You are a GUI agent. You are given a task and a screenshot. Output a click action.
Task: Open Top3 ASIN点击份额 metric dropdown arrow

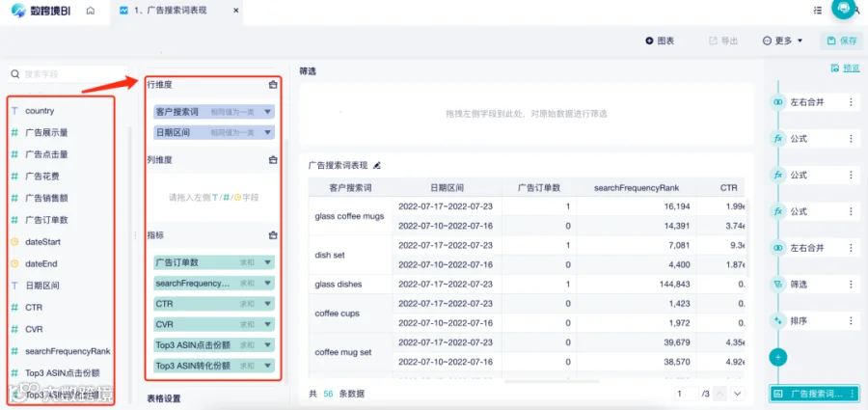(x=267, y=344)
